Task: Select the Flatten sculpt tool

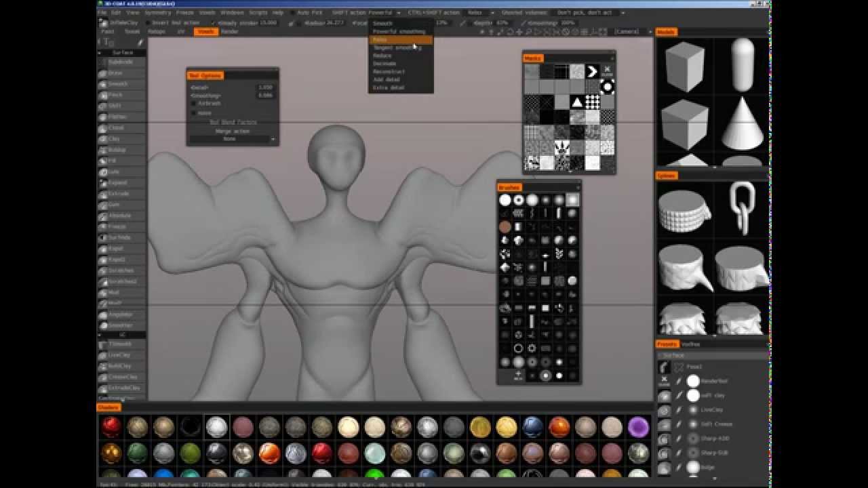Action: (123, 117)
